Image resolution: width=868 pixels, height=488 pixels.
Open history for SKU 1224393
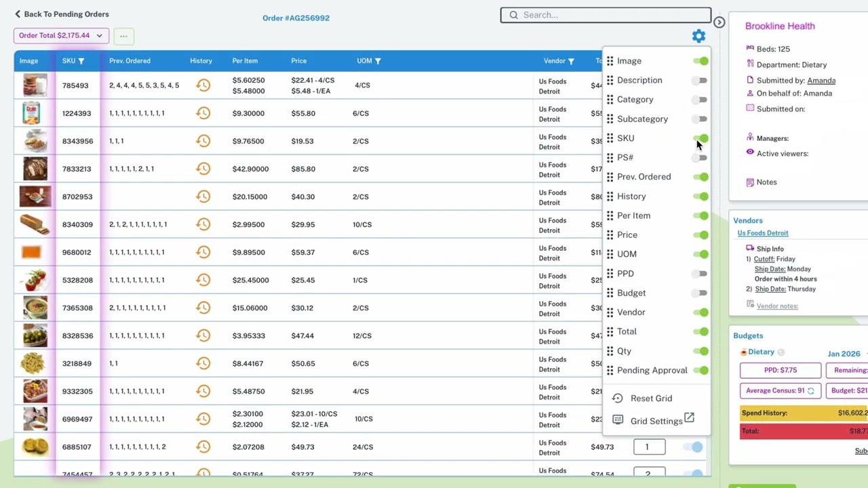pyautogui.click(x=203, y=113)
